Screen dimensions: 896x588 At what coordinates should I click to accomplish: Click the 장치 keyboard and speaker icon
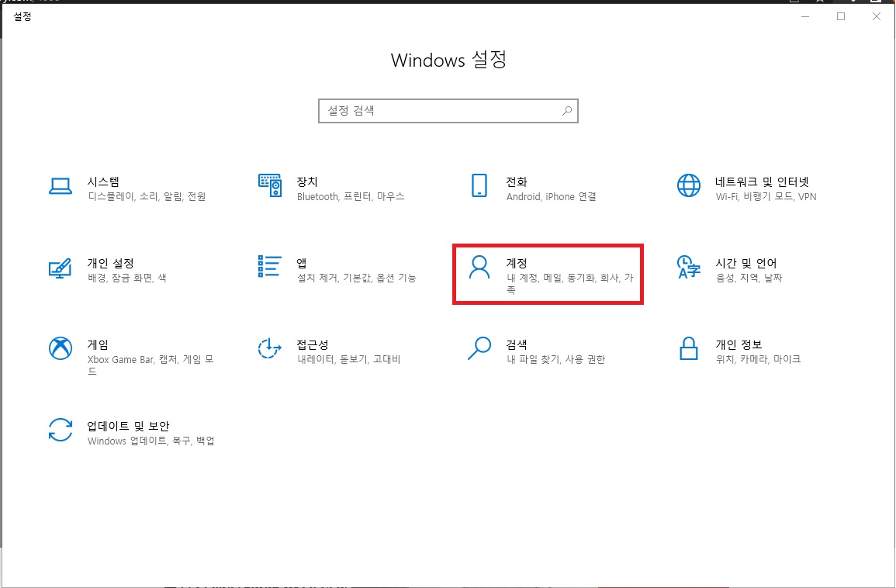[270, 185]
